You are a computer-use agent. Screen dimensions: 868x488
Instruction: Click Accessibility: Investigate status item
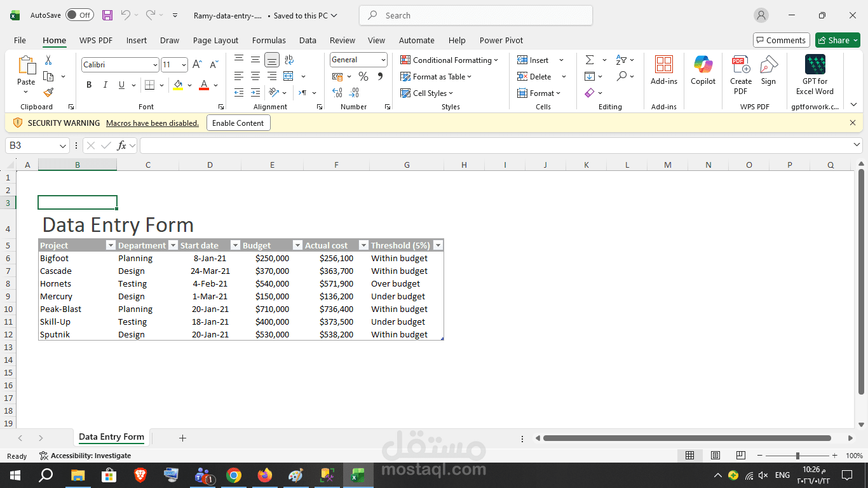tap(85, 456)
